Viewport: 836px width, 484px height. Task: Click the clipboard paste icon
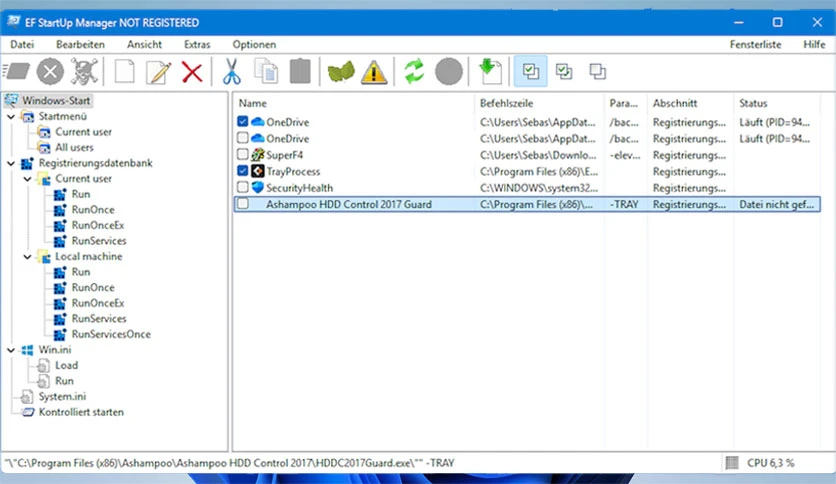point(300,71)
